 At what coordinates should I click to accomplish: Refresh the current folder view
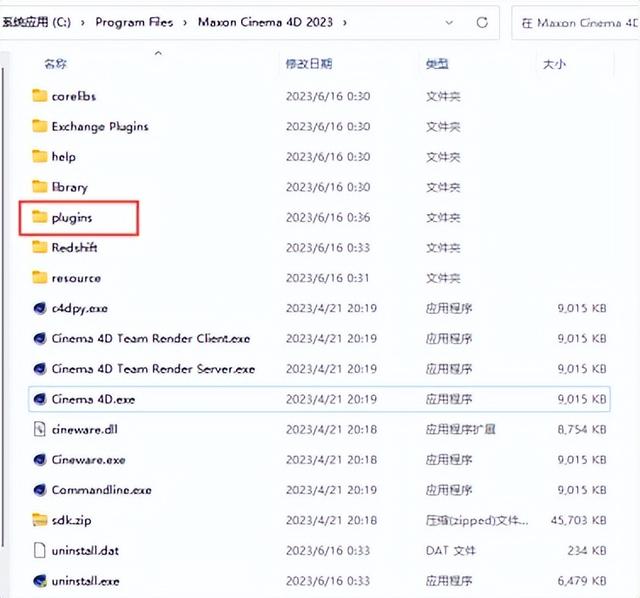tap(482, 22)
